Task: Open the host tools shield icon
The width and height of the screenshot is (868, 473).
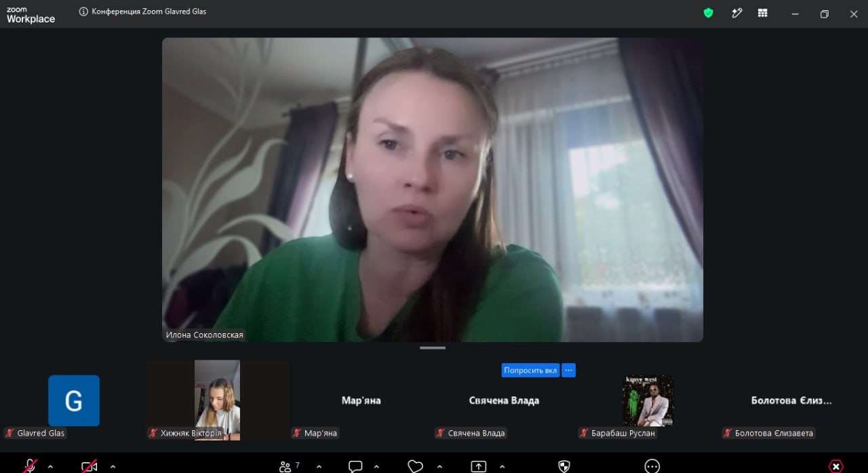Action: tap(564, 466)
